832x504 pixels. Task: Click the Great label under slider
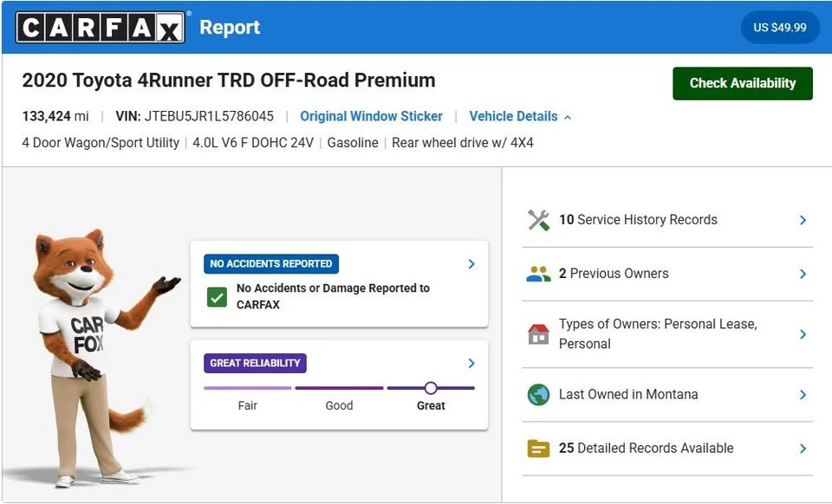click(431, 405)
